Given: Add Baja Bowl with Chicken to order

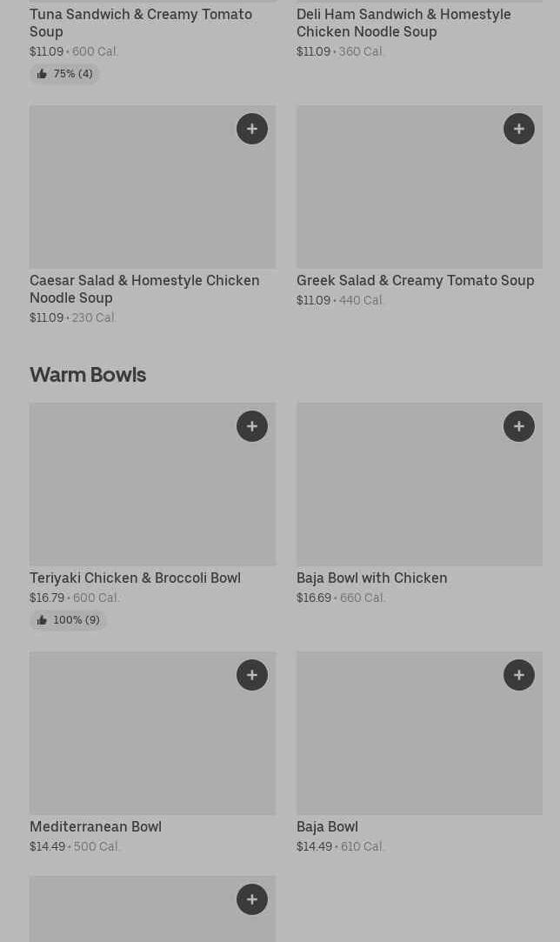Looking at the screenshot, I should (x=519, y=426).
